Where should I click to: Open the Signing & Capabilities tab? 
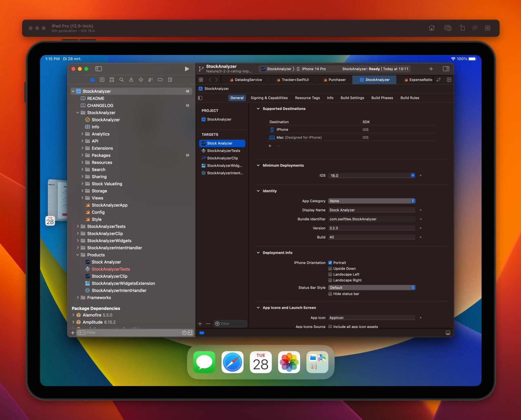click(269, 98)
